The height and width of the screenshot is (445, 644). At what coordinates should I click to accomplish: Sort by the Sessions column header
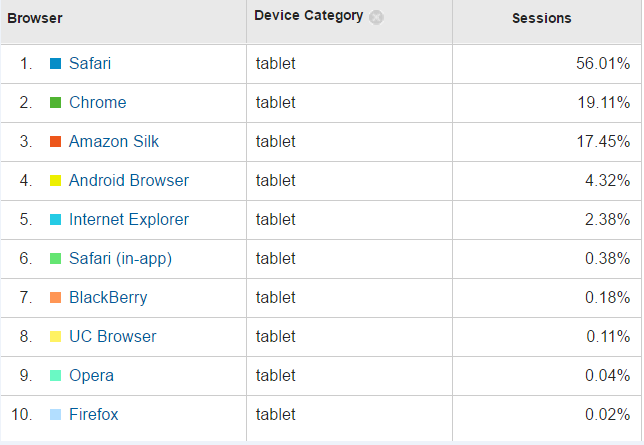(541, 18)
